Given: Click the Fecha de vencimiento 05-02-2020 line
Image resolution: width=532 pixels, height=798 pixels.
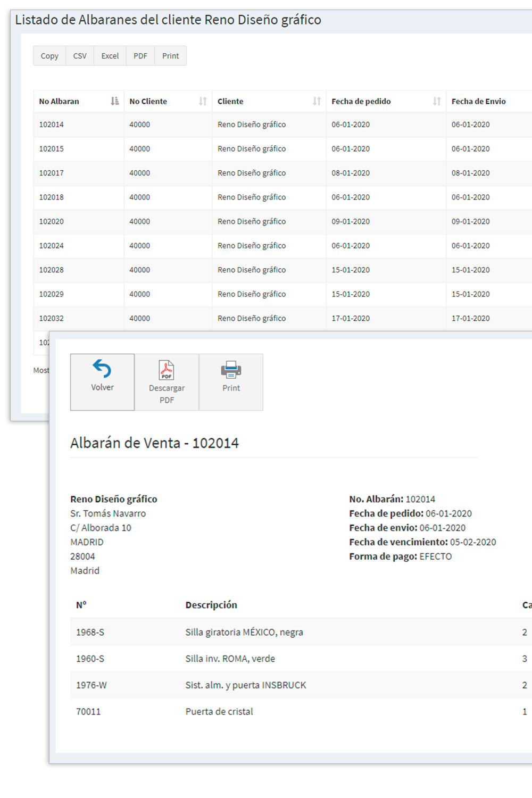Looking at the screenshot, I should click(422, 542).
